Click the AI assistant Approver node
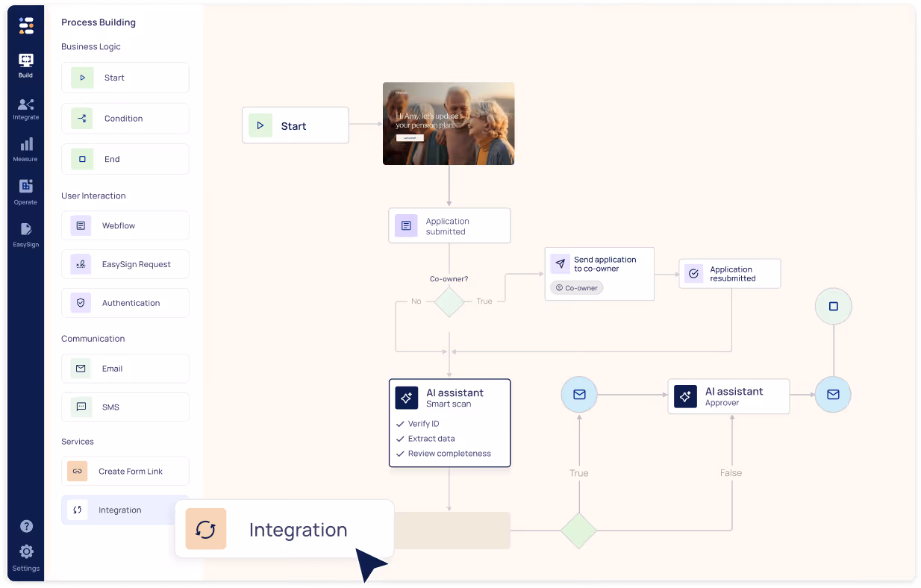Viewport: 921px width, 588px height. pyautogui.click(x=728, y=396)
